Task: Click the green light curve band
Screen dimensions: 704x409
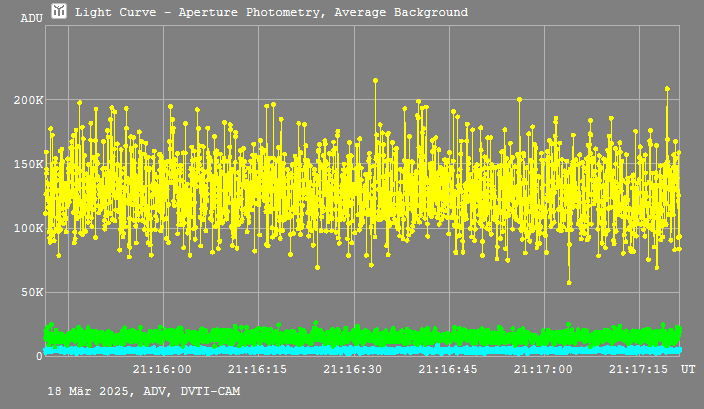Action: coord(362,336)
